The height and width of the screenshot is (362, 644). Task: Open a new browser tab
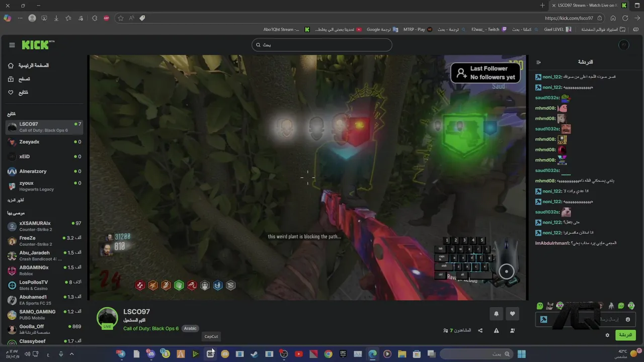542,6
